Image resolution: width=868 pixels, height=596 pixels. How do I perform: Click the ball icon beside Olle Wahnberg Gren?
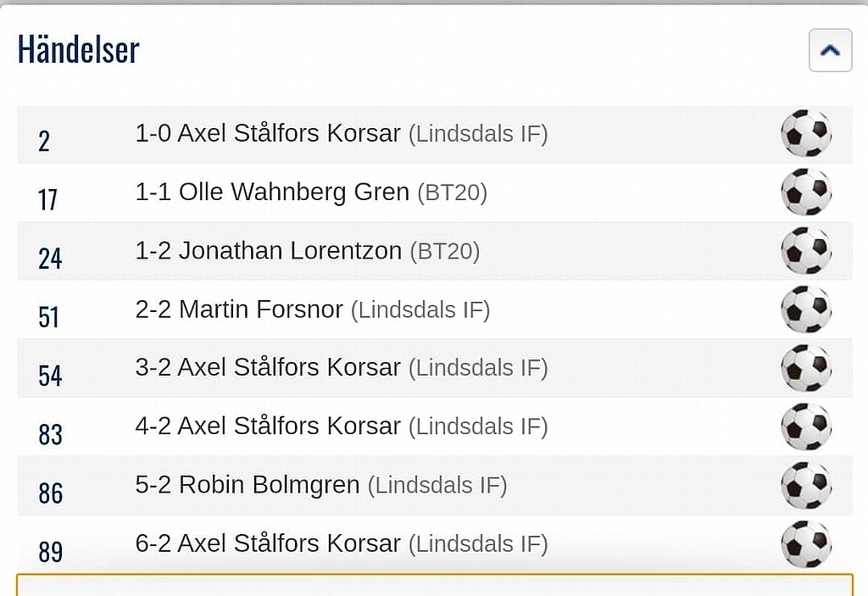pyautogui.click(x=806, y=192)
